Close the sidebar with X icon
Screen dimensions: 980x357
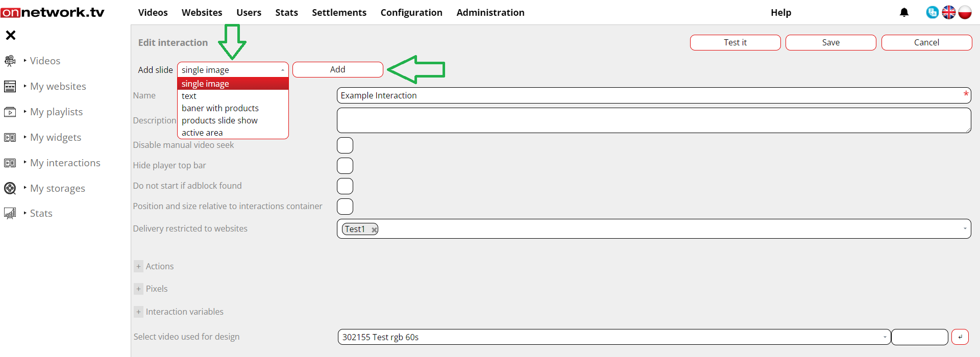[11, 35]
